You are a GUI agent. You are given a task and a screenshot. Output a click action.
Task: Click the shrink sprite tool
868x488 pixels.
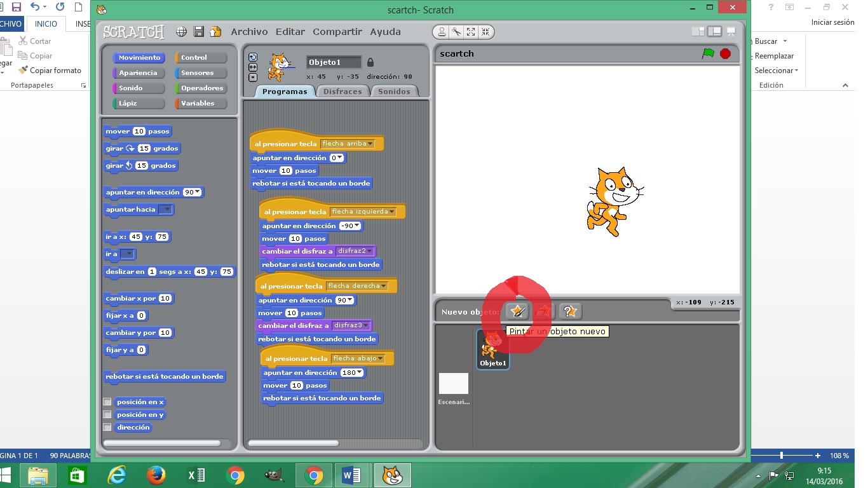point(486,32)
